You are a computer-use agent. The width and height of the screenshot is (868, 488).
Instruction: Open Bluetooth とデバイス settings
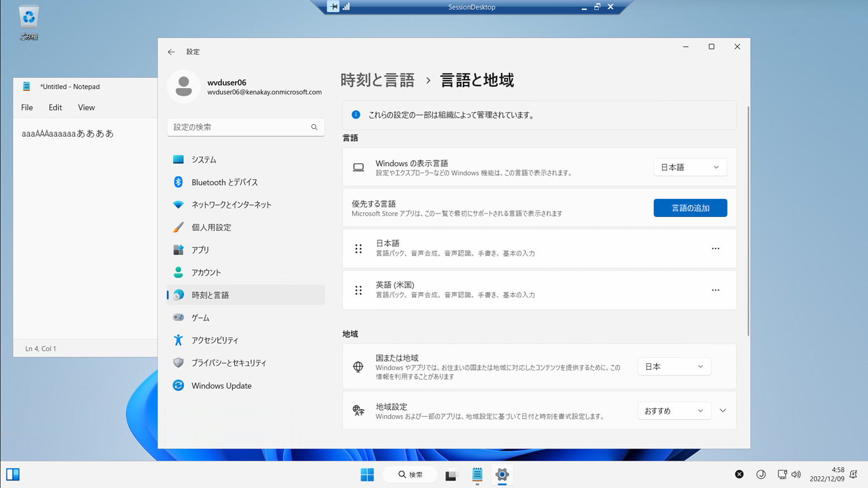[x=224, y=182]
